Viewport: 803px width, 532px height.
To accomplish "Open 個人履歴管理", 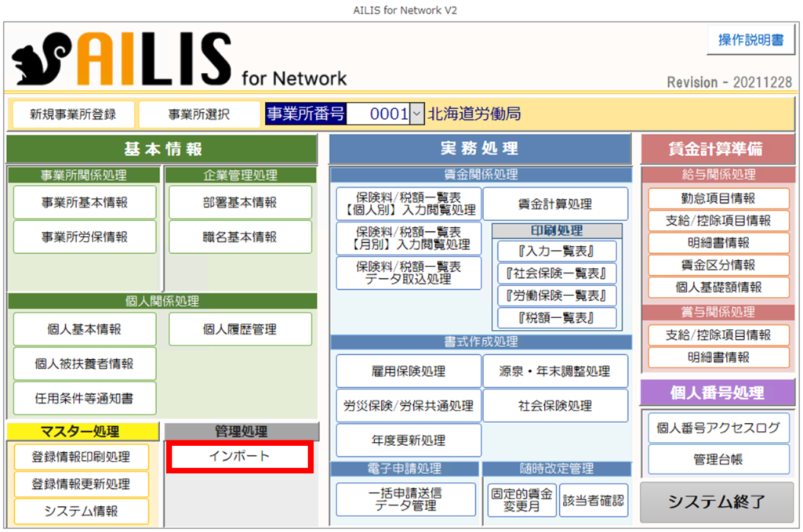I will point(240,329).
